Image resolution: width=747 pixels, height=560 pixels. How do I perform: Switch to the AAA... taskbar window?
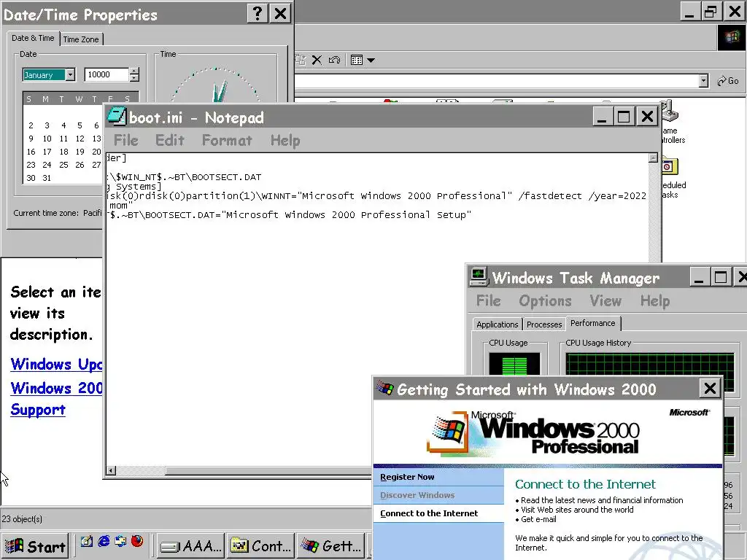pos(190,545)
